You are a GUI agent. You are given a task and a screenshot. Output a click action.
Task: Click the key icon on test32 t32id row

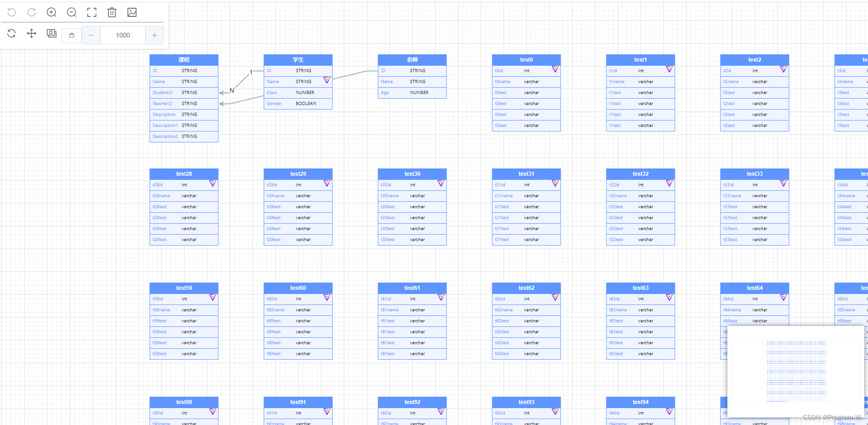669,184
